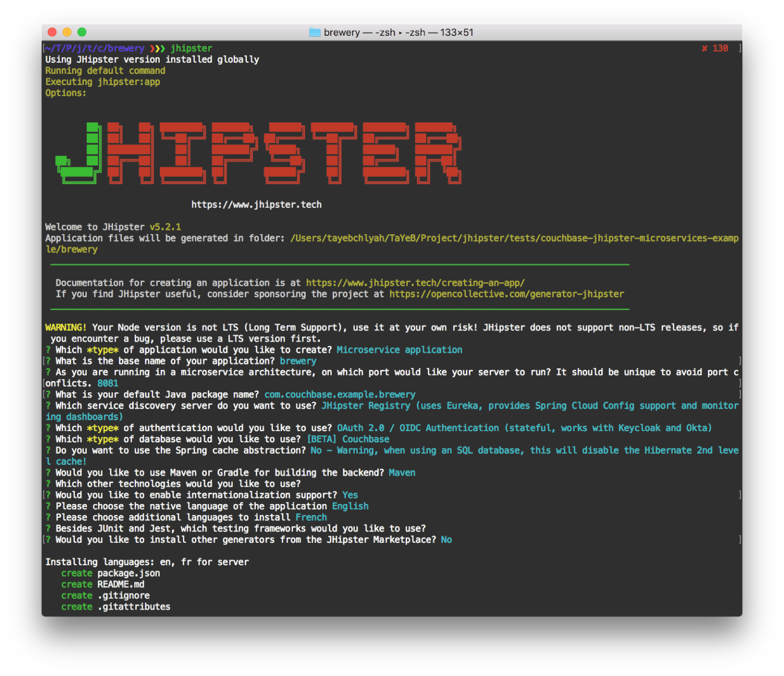Select the No answer for Spring cache abstraction
The image size is (784, 676).
tap(315, 450)
